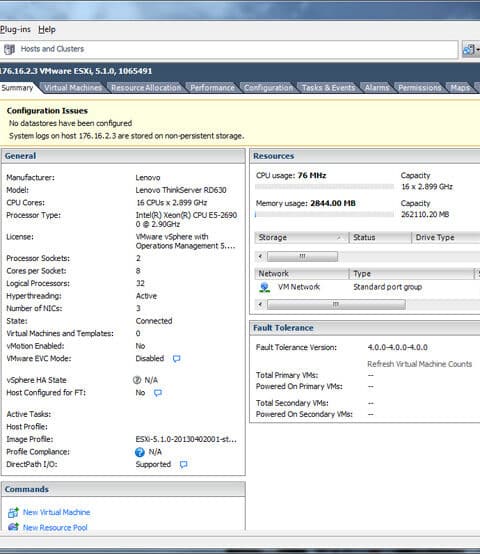Viewport: 480px width, 554px height.
Task: Open the Help menu
Action: point(47,29)
